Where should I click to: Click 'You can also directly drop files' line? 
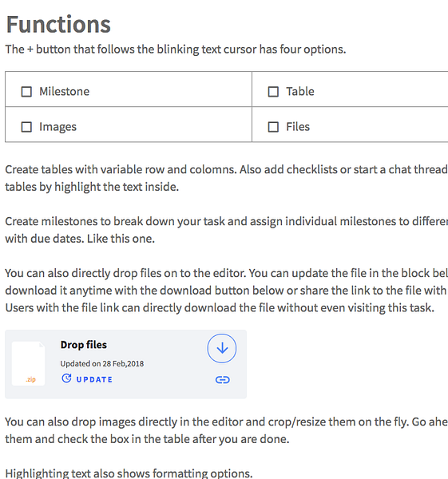[x=227, y=273]
